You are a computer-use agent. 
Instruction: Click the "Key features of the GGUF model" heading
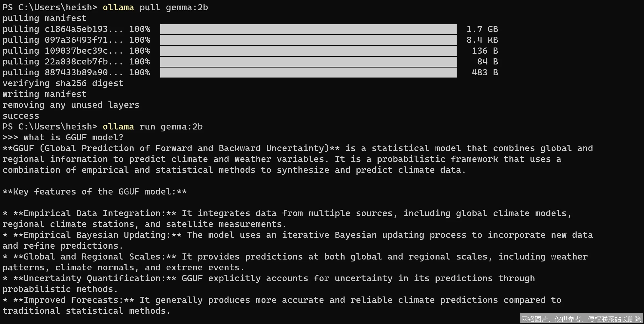tap(95, 192)
